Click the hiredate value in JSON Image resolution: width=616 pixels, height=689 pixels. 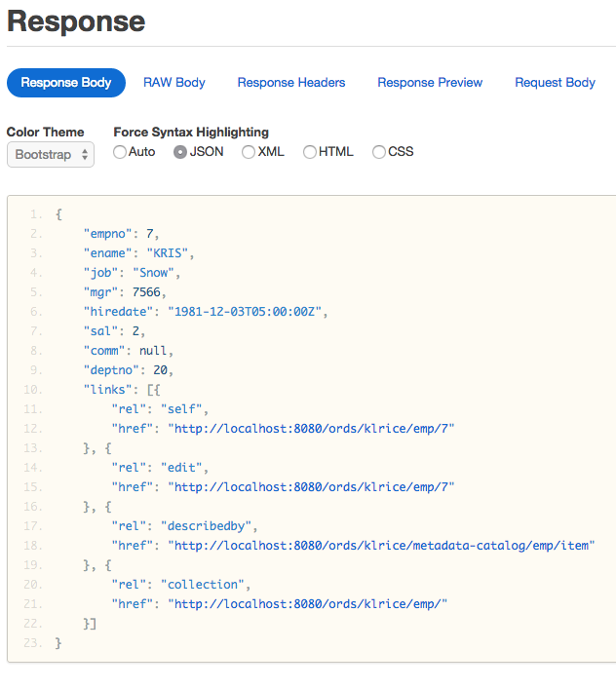[248, 311]
